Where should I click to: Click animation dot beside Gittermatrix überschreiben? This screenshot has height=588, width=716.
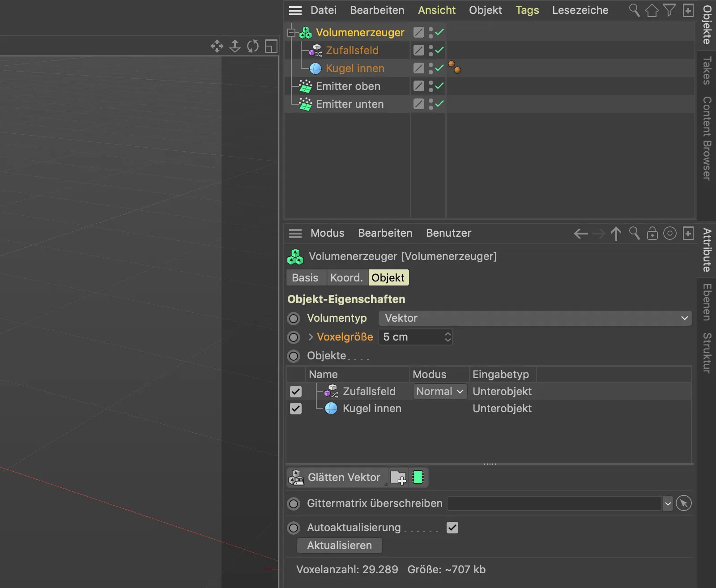pos(294,503)
